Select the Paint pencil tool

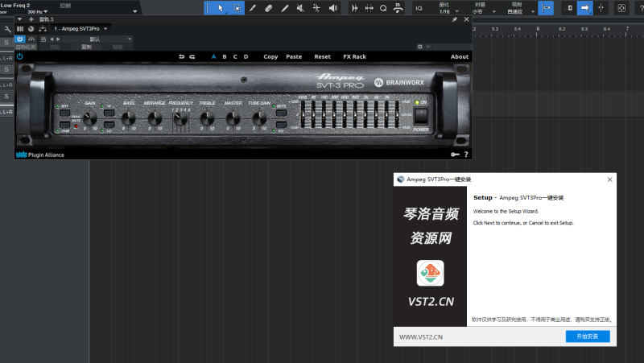[x=285, y=8]
